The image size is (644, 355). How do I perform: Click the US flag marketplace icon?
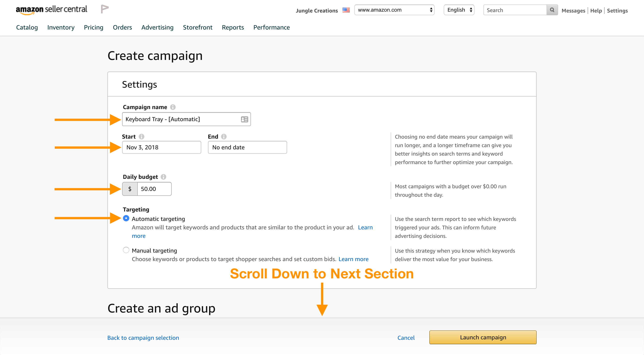click(346, 10)
